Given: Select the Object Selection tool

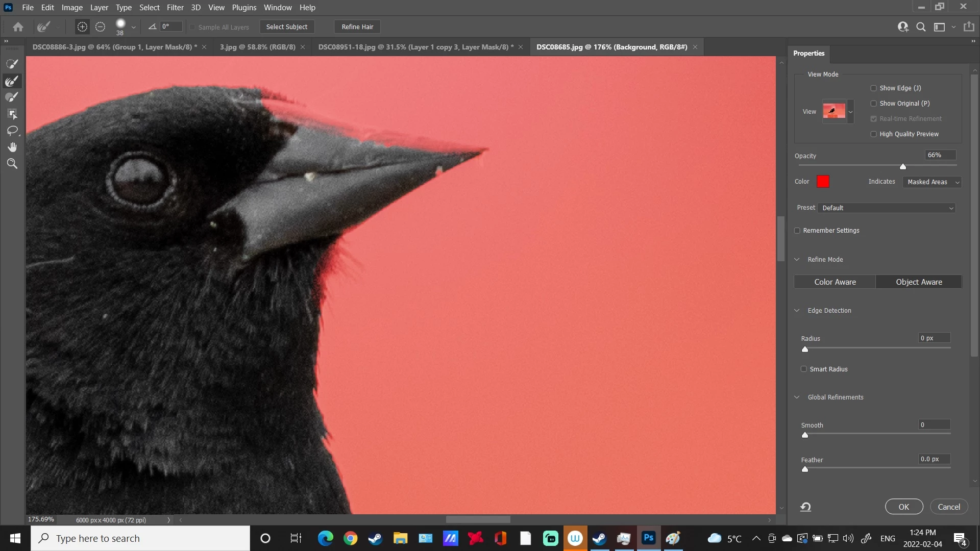Looking at the screenshot, I should coord(12,114).
